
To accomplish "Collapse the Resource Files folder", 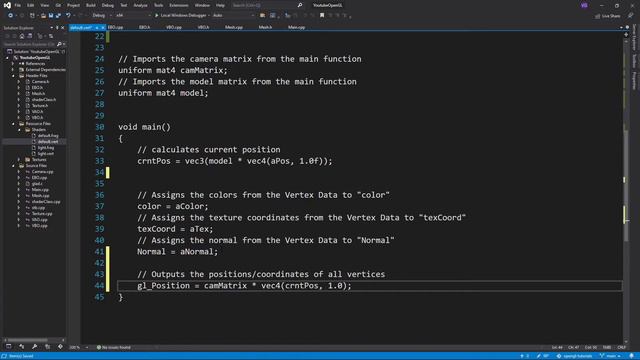I will click(13, 124).
